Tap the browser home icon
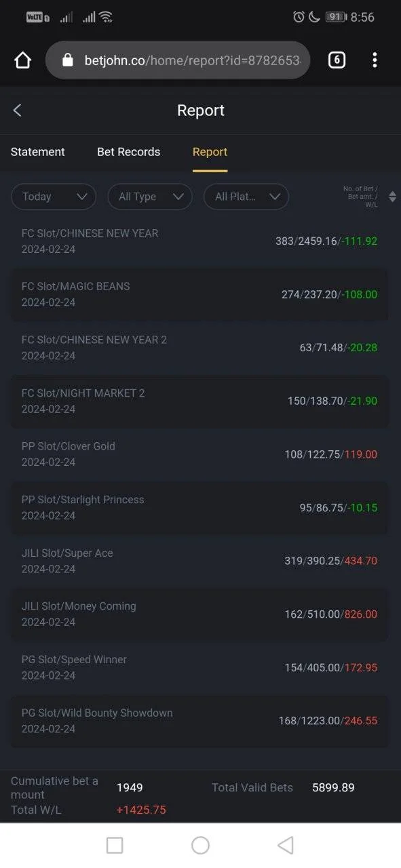The height and width of the screenshot is (868, 401). coord(22,60)
